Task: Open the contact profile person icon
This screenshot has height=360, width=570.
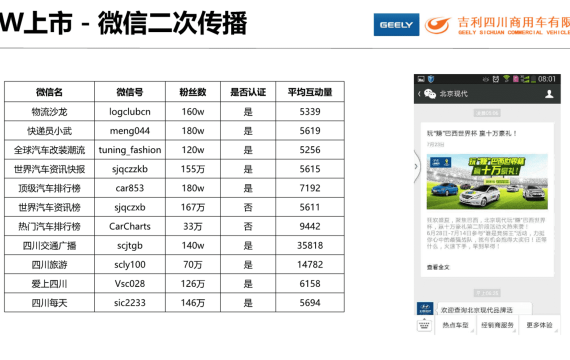Action: [x=549, y=94]
